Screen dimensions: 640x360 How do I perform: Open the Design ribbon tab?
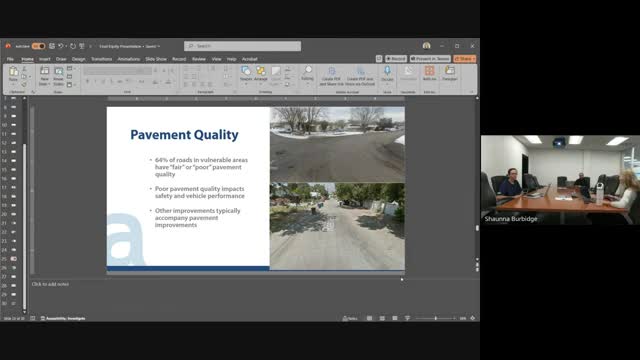(78, 59)
